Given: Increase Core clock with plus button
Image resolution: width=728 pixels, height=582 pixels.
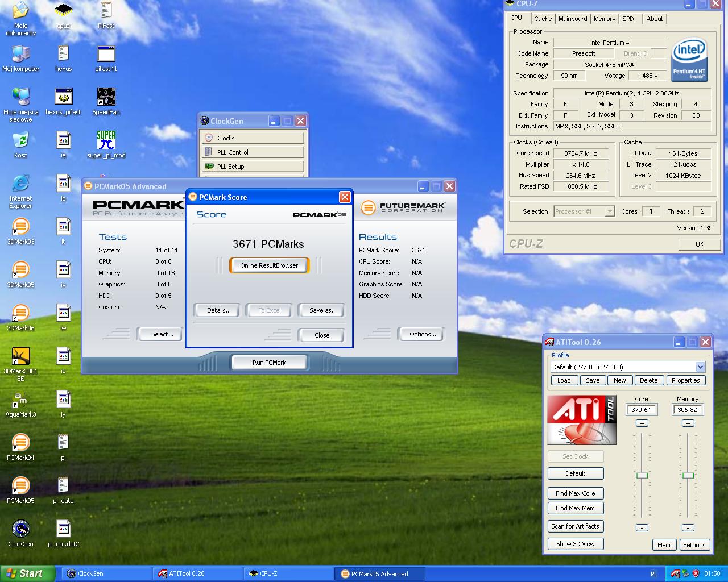Looking at the screenshot, I should tap(642, 423).
